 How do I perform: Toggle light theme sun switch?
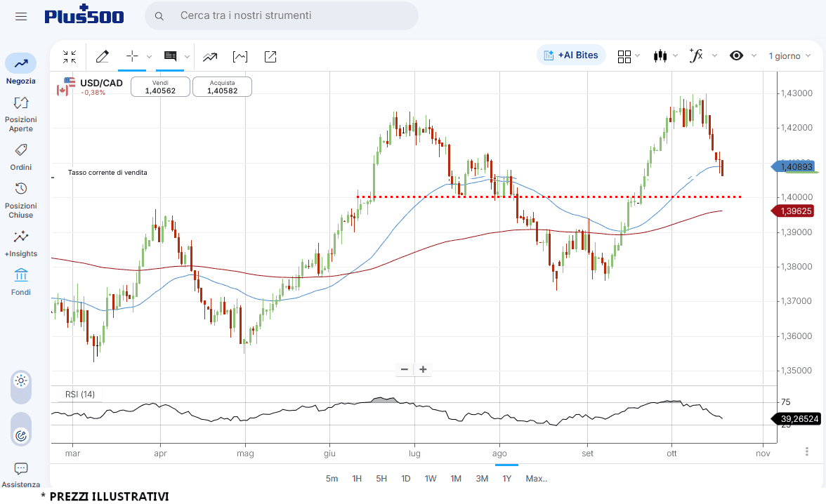point(21,380)
